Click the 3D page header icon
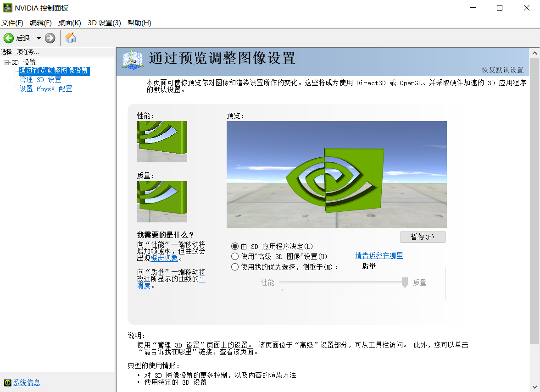The image size is (540, 392). (133, 60)
